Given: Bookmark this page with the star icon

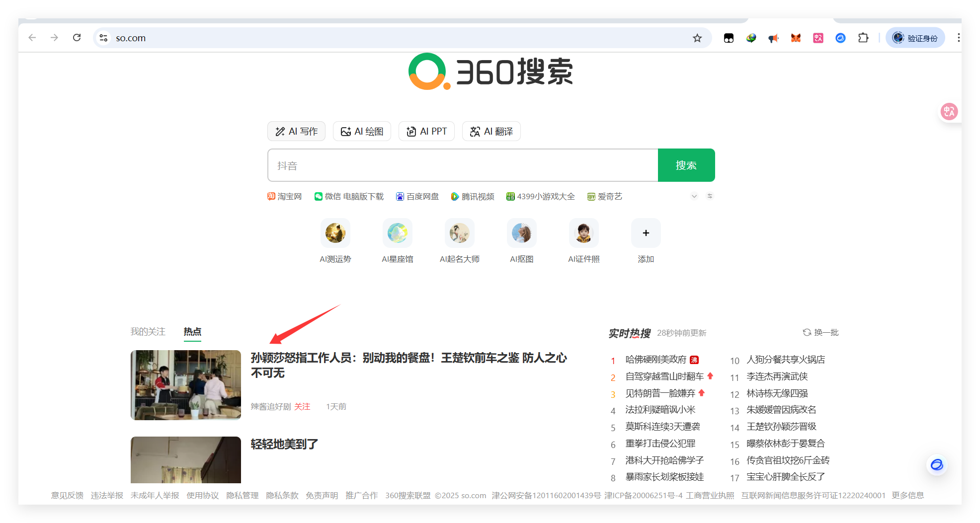Looking at the screenshot, I should 697,38.
